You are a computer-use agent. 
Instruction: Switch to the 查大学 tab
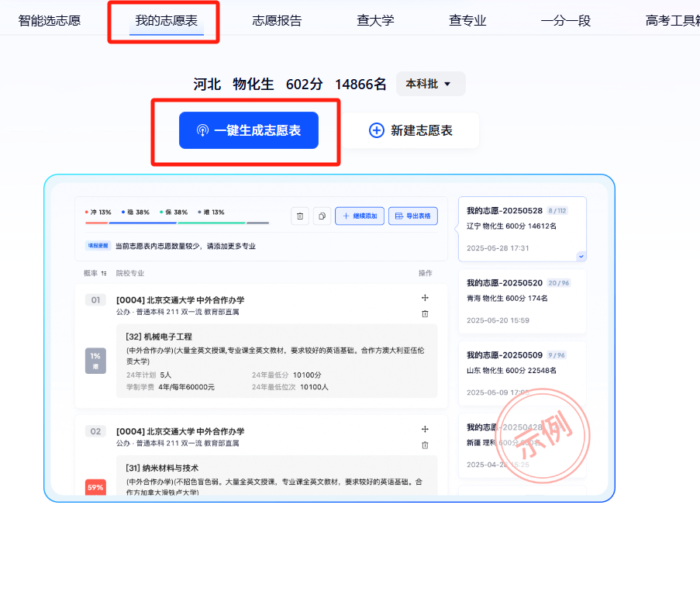375,21
